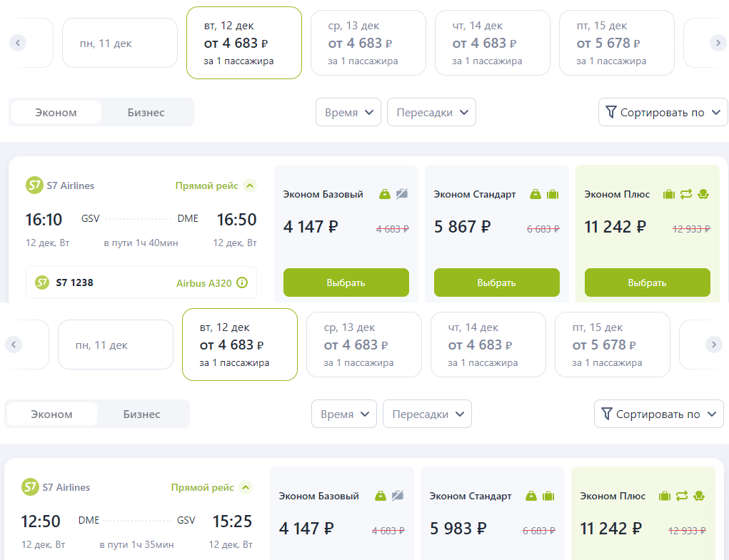Screen dimensions: 729x560
Task: Click hand luggage icon in Эконом Базовый of 16:10 flight
Action: coord(384,194)
